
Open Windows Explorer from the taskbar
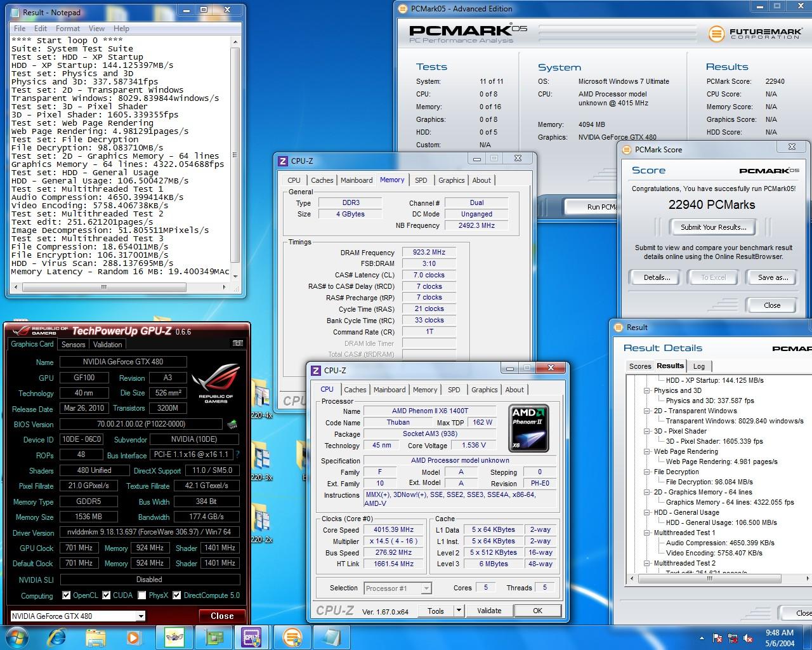click(95, 637)
